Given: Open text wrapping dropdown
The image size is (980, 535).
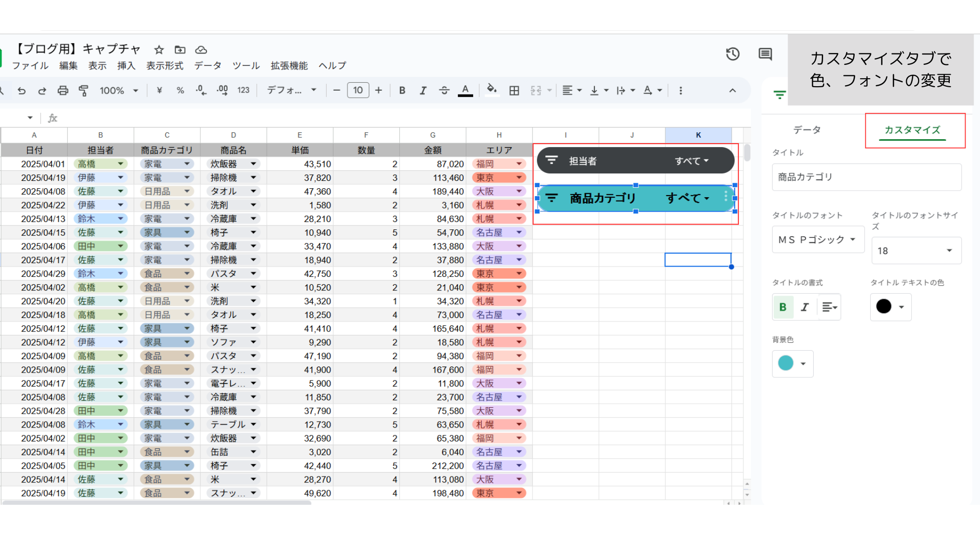Looking at the screenshot, I should click(626, 91).
